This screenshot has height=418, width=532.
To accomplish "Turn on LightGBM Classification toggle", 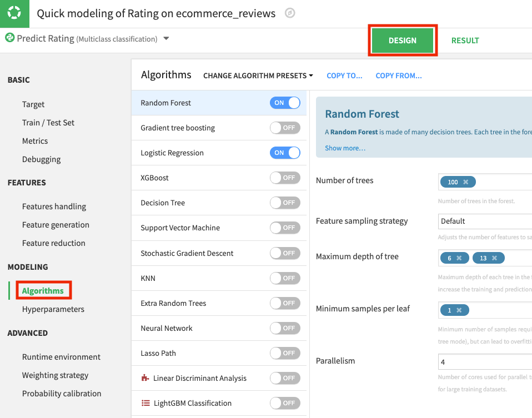I will click(x=285, y=403).
